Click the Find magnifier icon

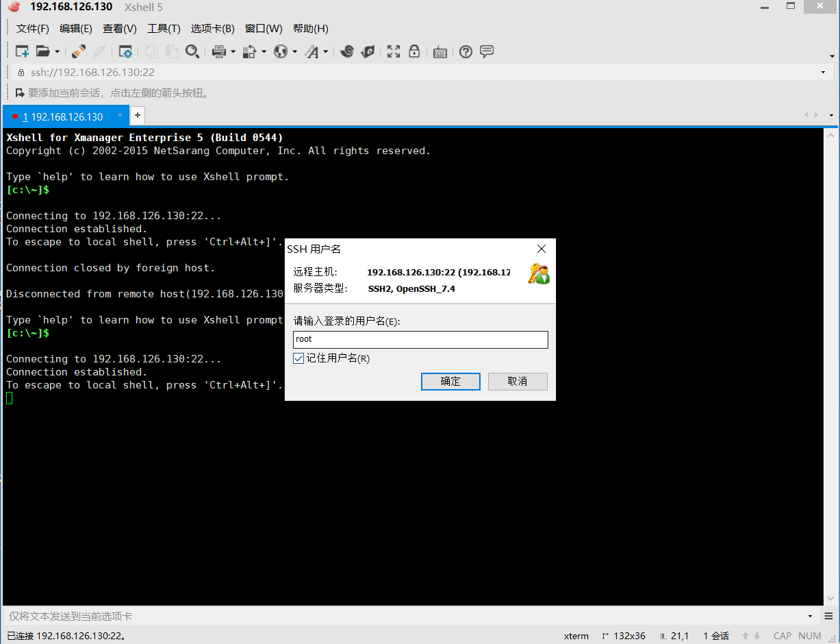point(192,51)
